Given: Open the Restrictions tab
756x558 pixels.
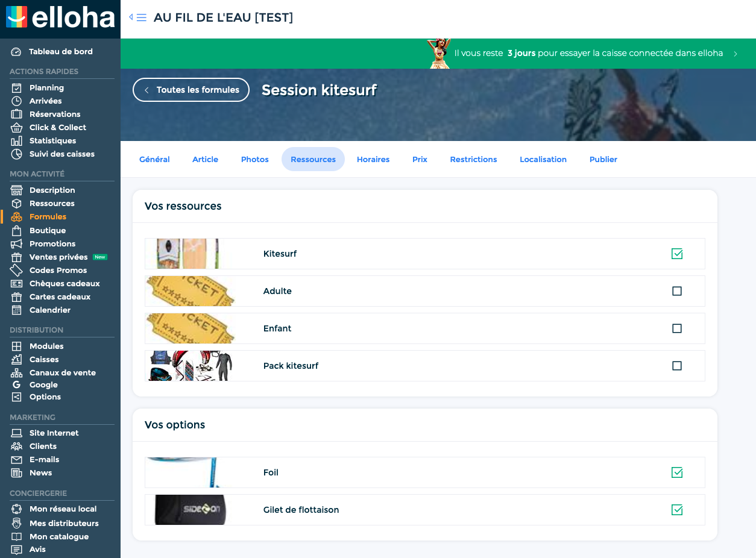Looking at the screenshot, I should [473, 159].
